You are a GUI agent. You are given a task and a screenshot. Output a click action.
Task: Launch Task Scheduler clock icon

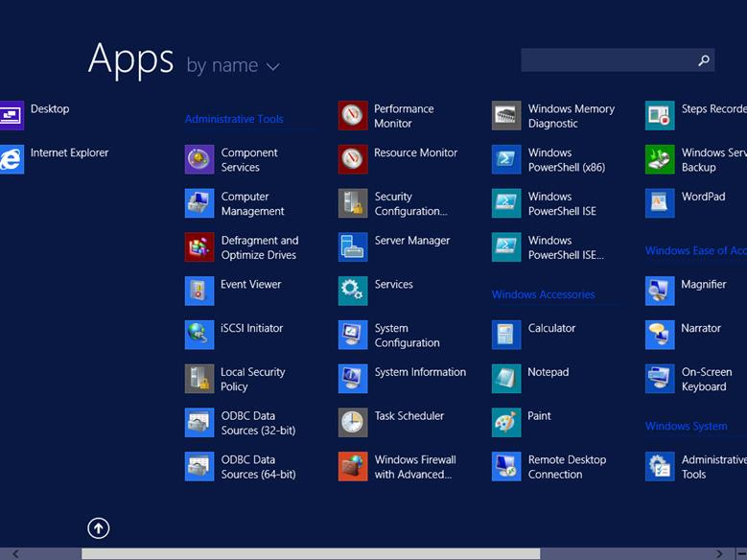click(x=353, y=422)
